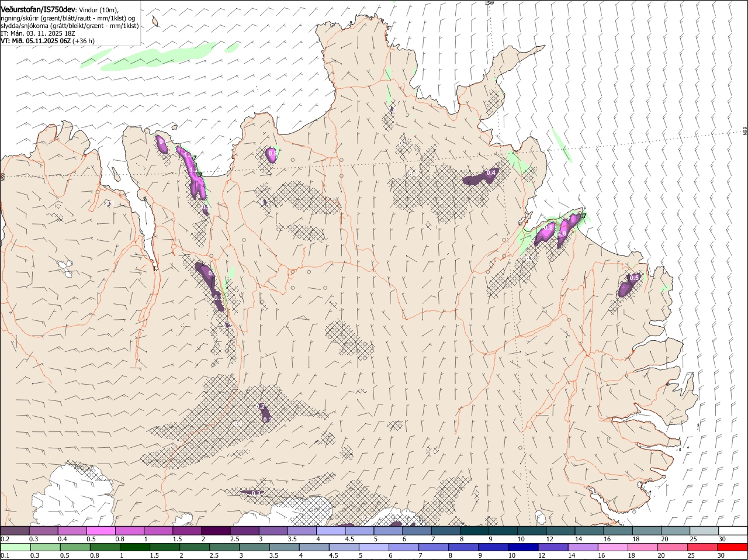The width and height of the screenshot is (748, 560).
Task: Click the "2.5" label under the lower scale
Action: point(214,556)
